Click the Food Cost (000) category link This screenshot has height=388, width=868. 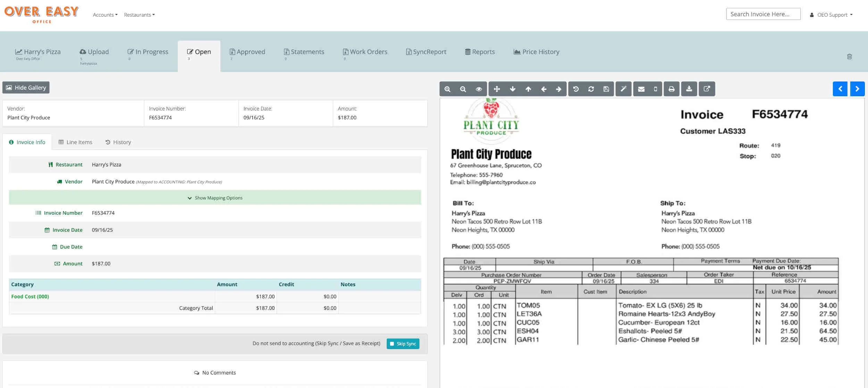(x=30, y=296)
